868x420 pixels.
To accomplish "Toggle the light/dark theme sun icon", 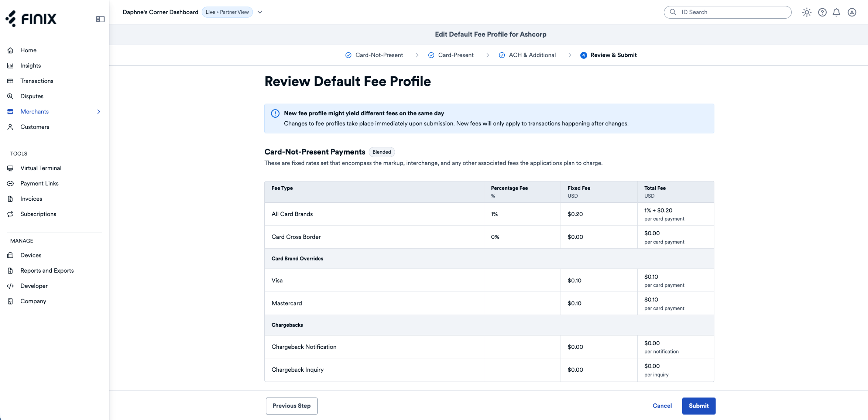I will coord(806,12).
